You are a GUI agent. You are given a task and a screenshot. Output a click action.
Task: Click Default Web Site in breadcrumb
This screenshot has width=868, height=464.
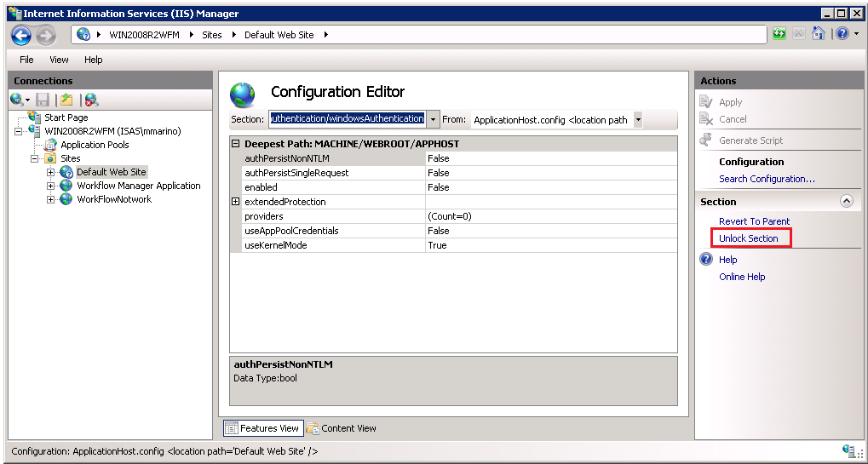(x=279, y=35)
